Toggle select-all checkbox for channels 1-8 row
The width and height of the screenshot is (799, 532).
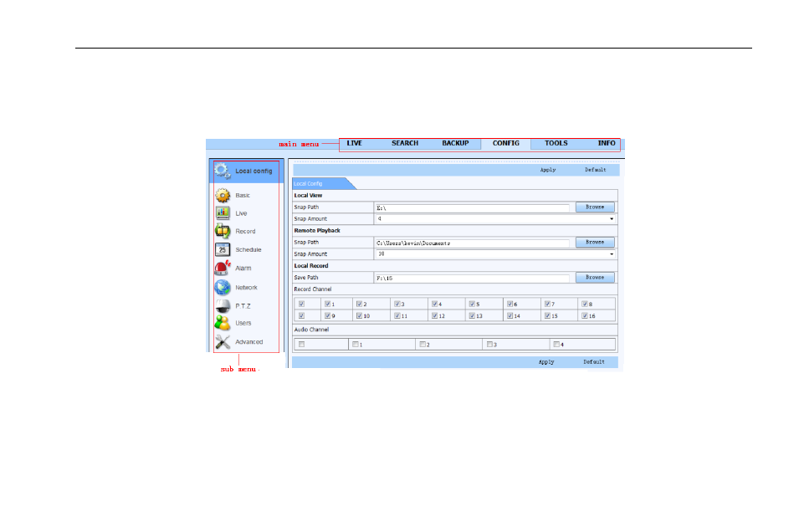[x=302, y=304]
